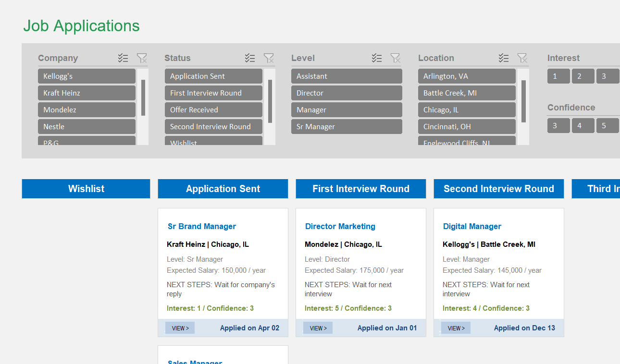Toggle the Offer Received status filter
The image size is (620, 364).
pyautogui.click(x=213, y=109)
